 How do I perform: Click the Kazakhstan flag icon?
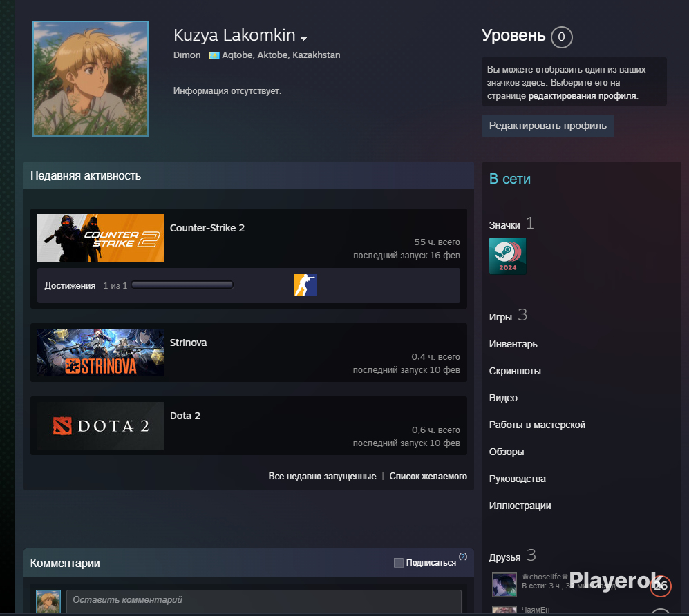(214, 55)
